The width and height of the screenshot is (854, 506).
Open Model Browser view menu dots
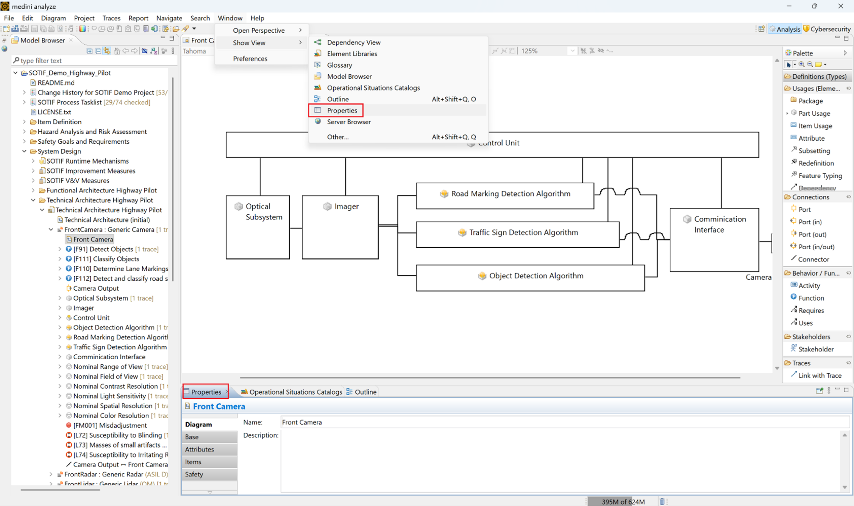click(x=173, y=51)
